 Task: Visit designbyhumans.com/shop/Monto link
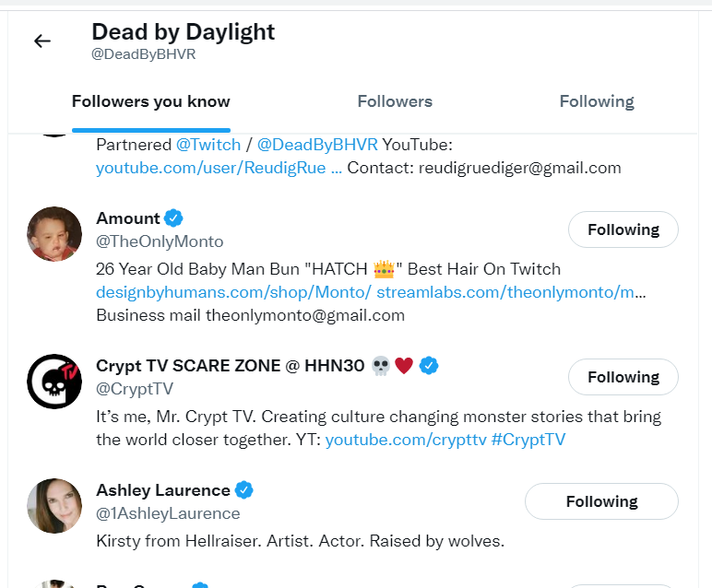point(233,292)
